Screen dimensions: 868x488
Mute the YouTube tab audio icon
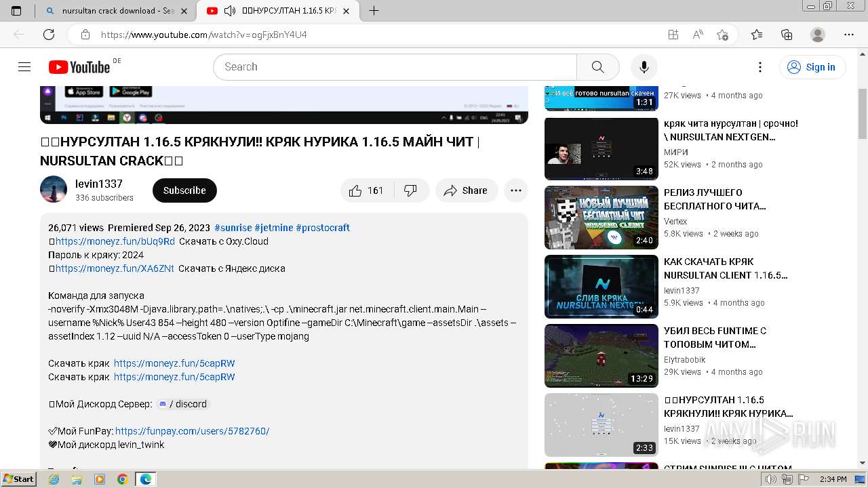tap(230, 11)
